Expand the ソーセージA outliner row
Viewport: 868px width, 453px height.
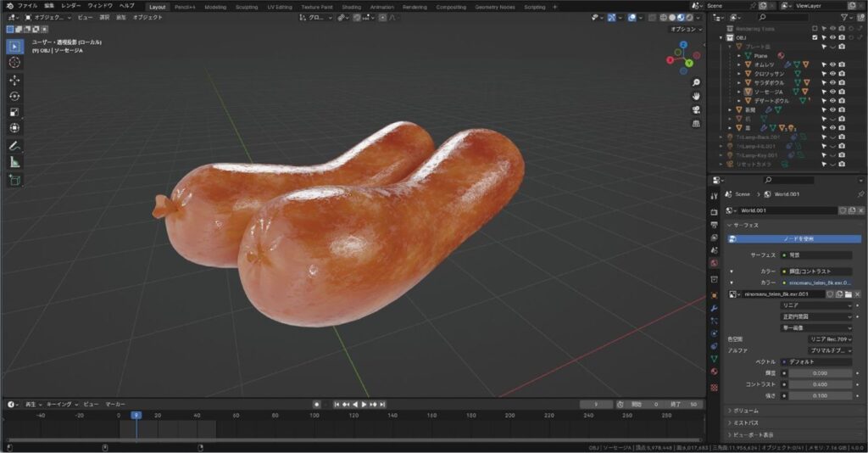click(x=739, y=92)
